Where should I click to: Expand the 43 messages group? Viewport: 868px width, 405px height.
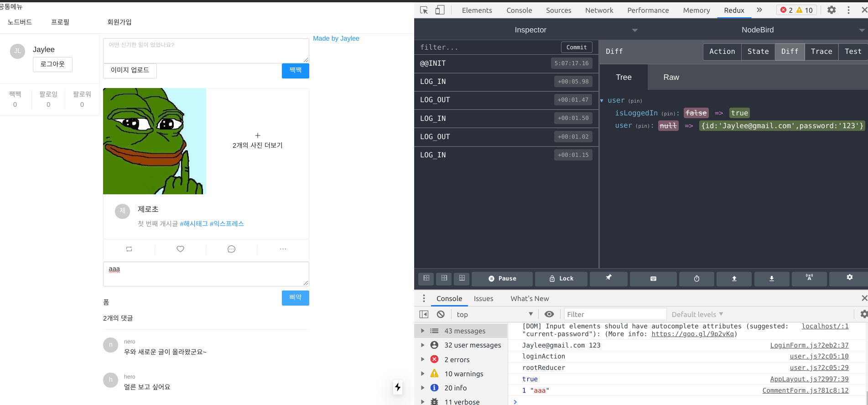click(x=422, y=331)
